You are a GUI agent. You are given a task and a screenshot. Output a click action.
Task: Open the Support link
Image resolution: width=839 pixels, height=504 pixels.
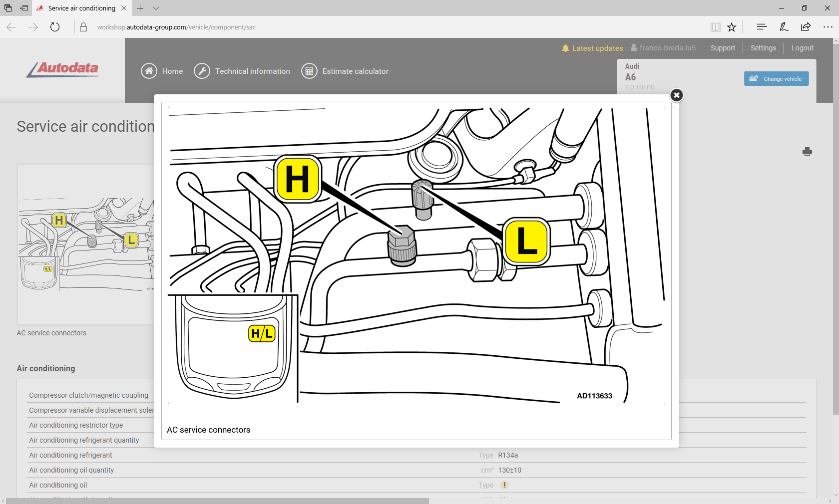click(723, 48)
